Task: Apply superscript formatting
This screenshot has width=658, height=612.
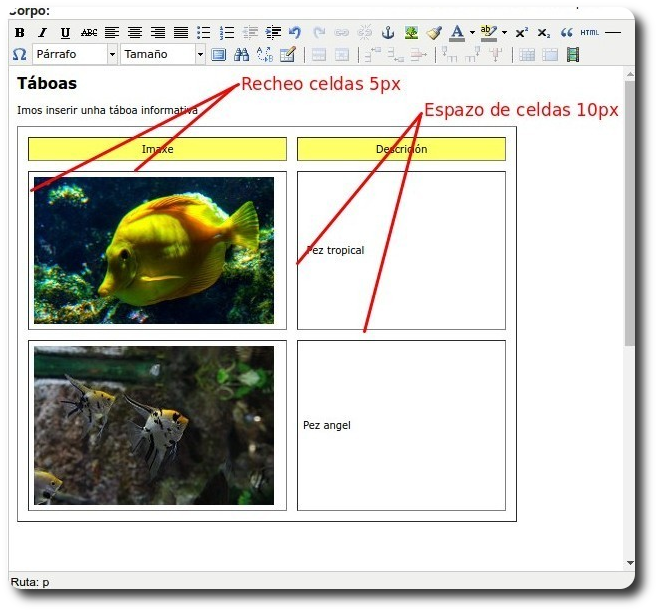Action: click(x=522, y=33)
